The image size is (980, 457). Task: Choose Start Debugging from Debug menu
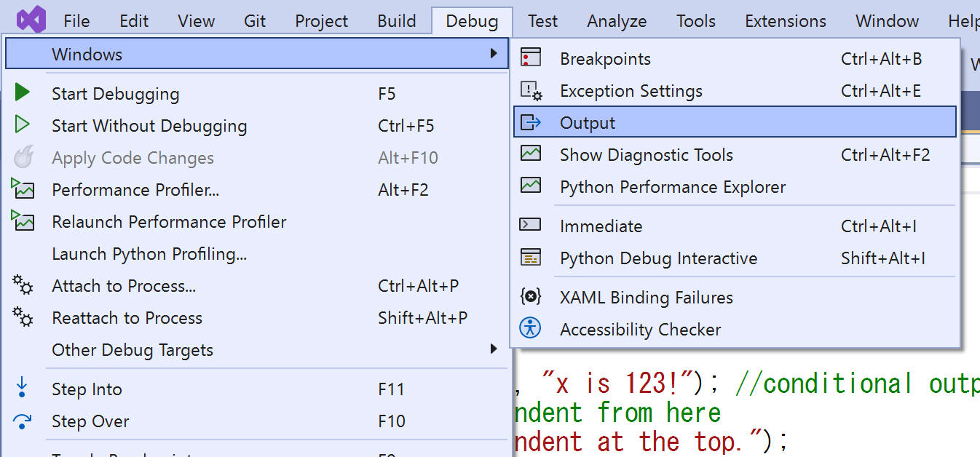[x=256, y=93]
